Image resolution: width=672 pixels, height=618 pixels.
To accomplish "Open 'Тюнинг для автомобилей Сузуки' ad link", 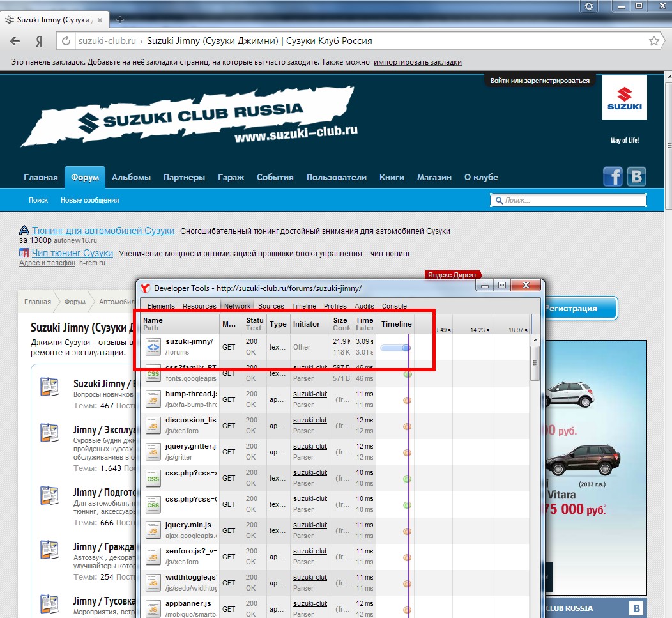I will (103, 231).
